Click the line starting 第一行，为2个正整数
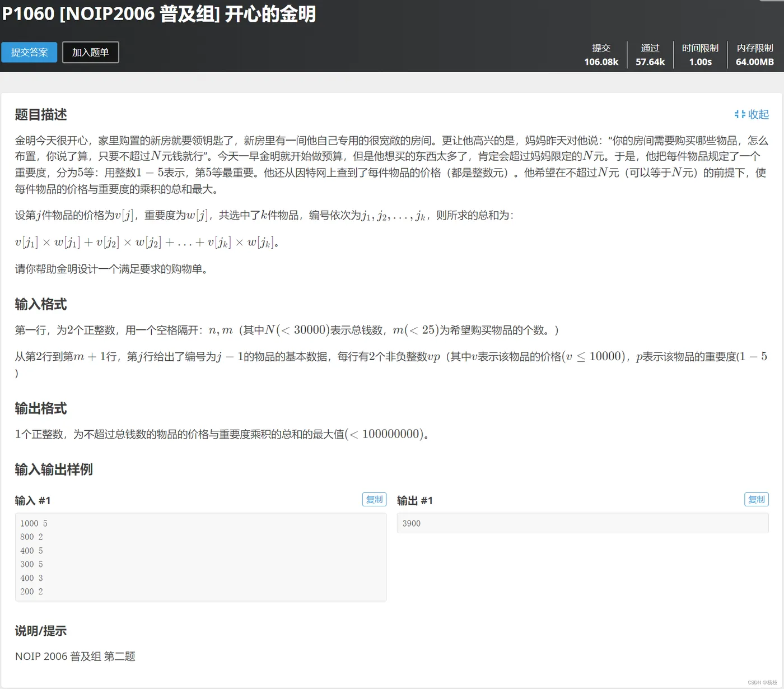The width and height of the screenshot is (784, 689). pos(287,330)
